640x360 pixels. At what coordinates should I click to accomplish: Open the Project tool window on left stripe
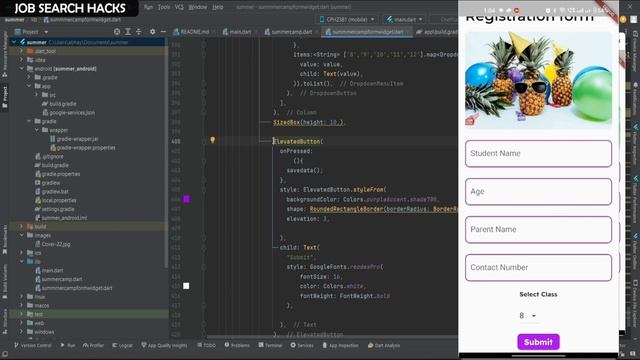pyautogui.click(x=4, y=97)
